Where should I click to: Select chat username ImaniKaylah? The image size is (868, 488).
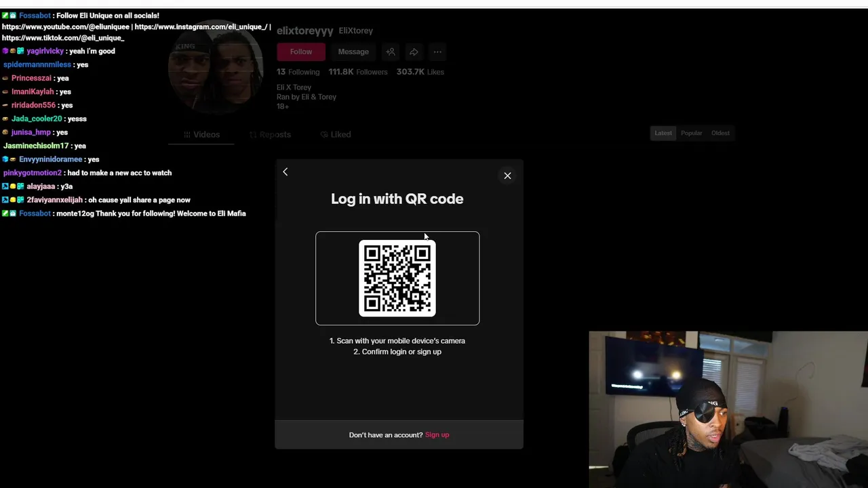33,91
